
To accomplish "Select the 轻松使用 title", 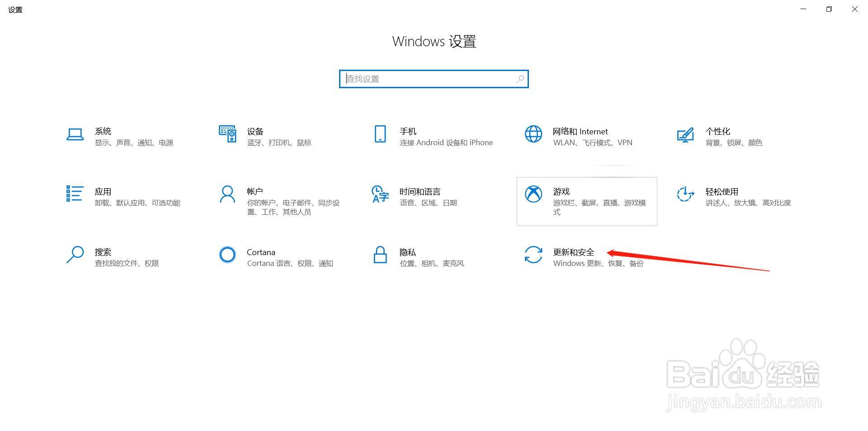I will pyautogui.click(x=722, y=191).
